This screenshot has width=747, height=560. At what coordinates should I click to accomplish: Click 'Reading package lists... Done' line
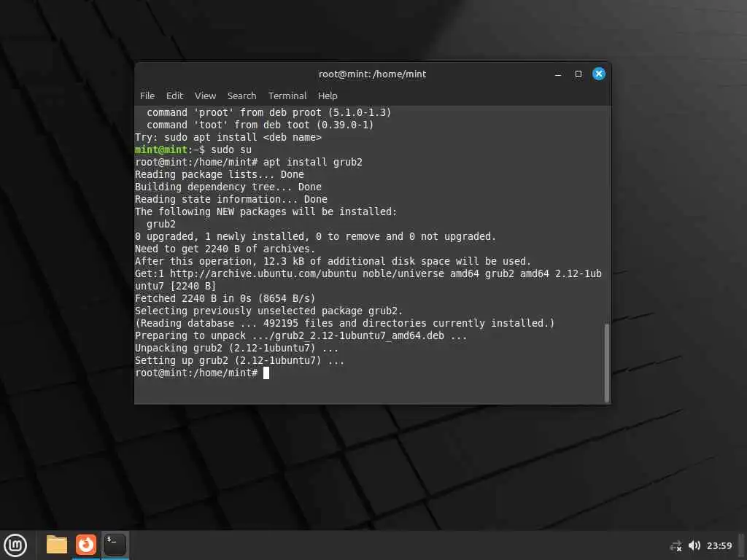[x=219, y=174]
